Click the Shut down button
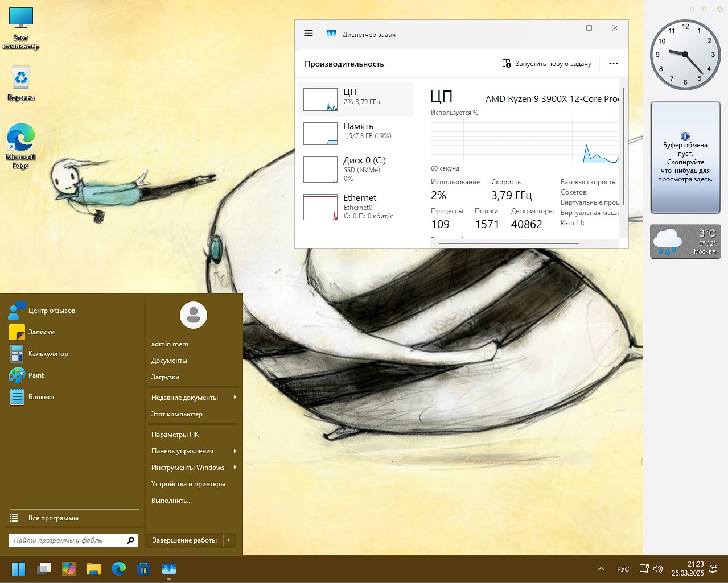The image size is (728, 583). tap(184, 540)
